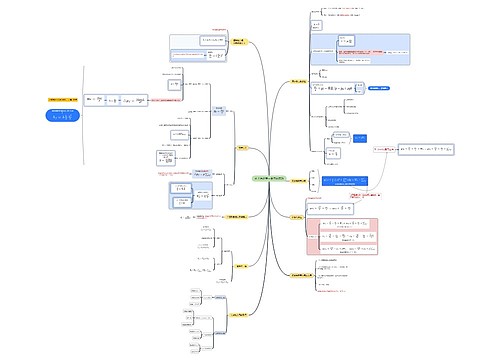The width and height of the screenshot is (500, 360).
Task: Select the light-blue group containing two stacked boxes
Action: (x=191, y=195)
